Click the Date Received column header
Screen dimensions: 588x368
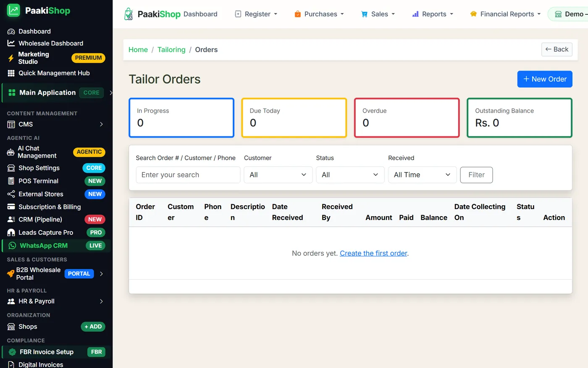coord(287,212)
